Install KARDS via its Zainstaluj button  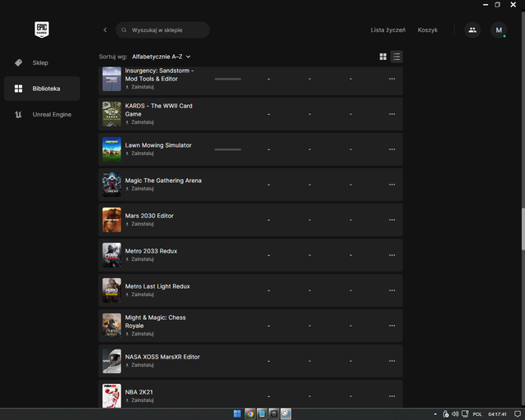[139, 122]
